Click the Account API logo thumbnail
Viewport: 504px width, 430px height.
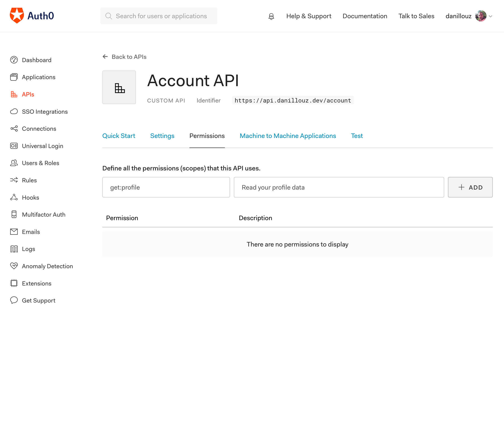pyautogui.click(x=119, y=88)
